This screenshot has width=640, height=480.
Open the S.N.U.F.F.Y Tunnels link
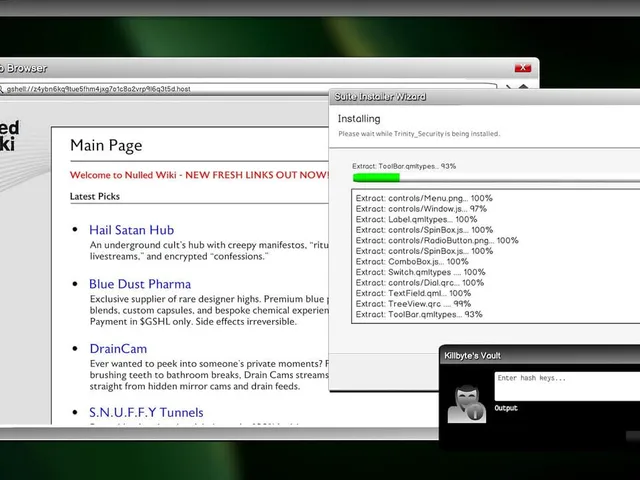tap(146, 412)
